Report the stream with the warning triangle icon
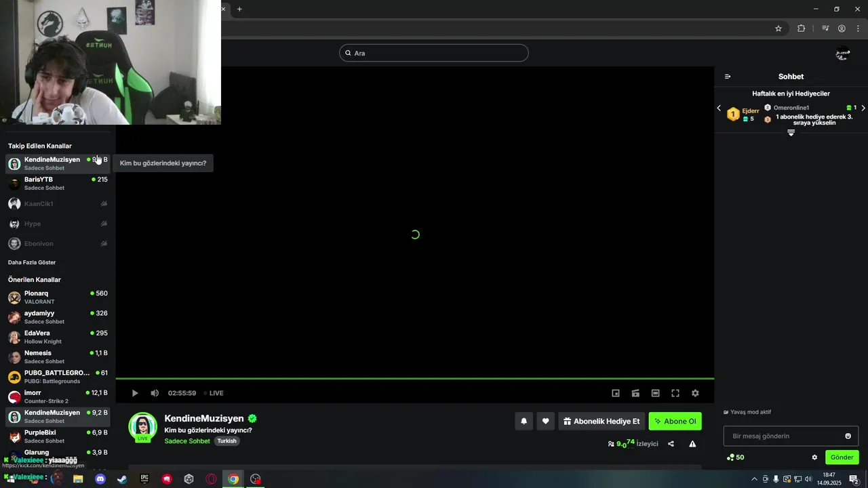 point(692,444)
